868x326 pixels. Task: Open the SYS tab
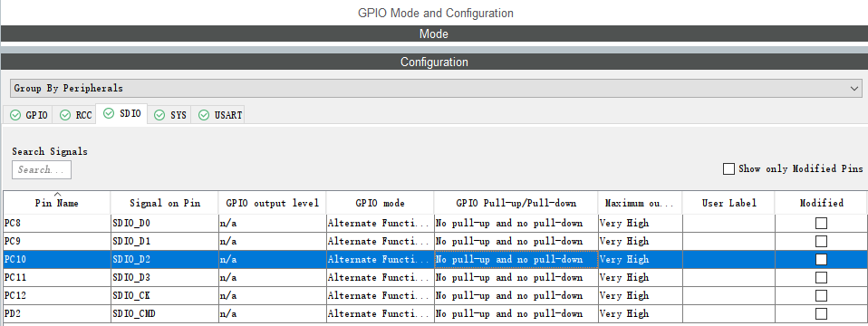[x=169, y=115]
